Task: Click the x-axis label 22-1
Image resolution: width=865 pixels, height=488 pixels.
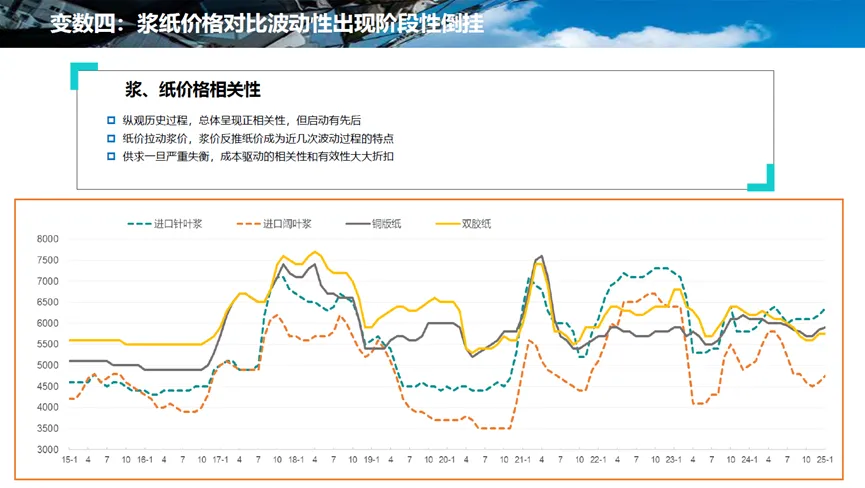Action: click(598, 459)
